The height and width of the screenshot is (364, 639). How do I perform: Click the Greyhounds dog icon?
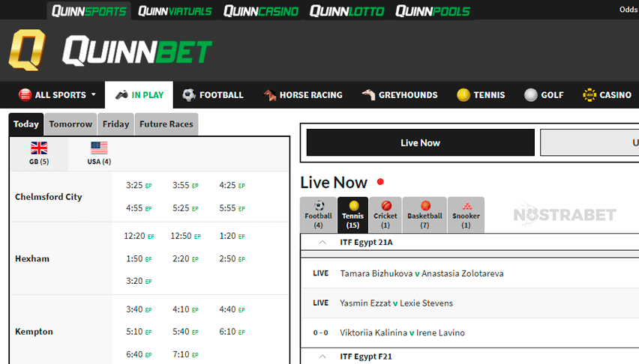[x=368, y=95]
